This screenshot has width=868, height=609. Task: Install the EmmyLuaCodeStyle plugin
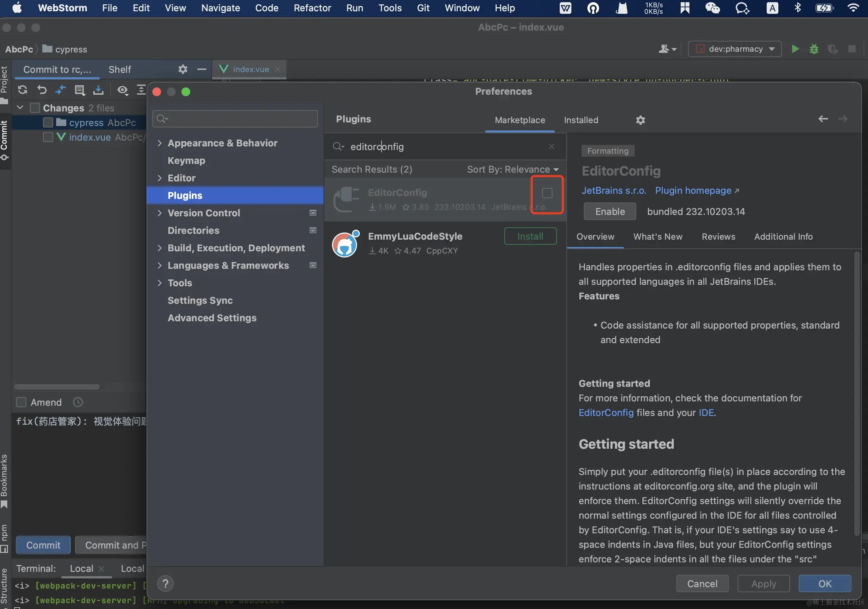pos(530,236)
